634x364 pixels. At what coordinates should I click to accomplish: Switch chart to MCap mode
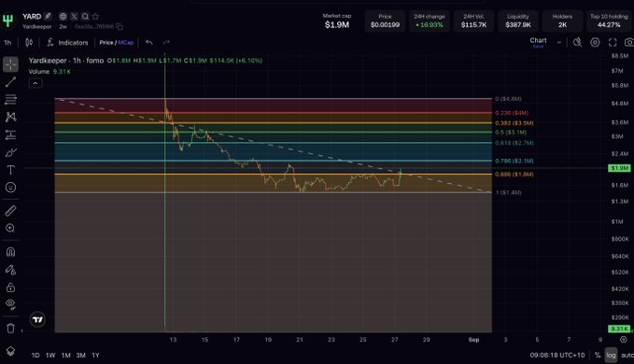126,42
